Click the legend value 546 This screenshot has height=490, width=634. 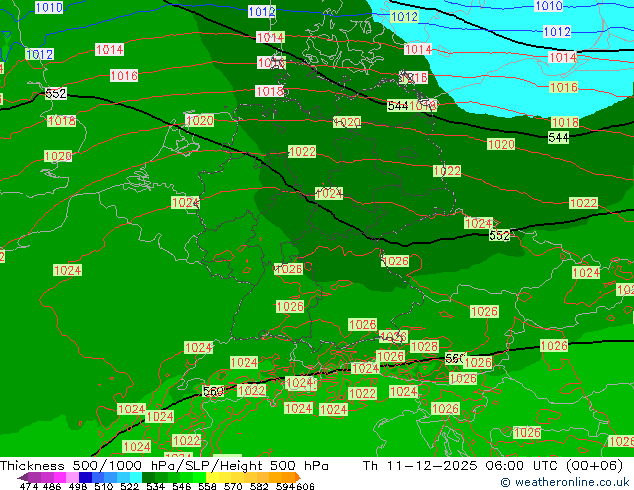pos(182,486)
